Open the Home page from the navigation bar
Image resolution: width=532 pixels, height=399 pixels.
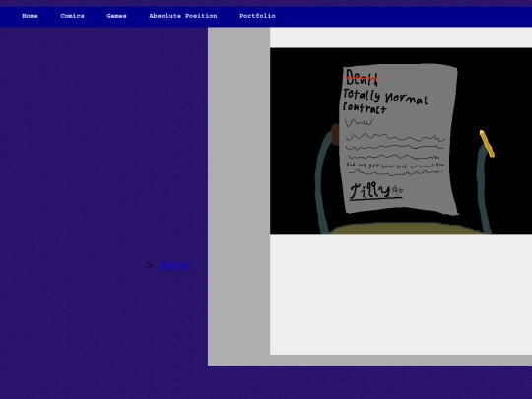pos(30,16)
